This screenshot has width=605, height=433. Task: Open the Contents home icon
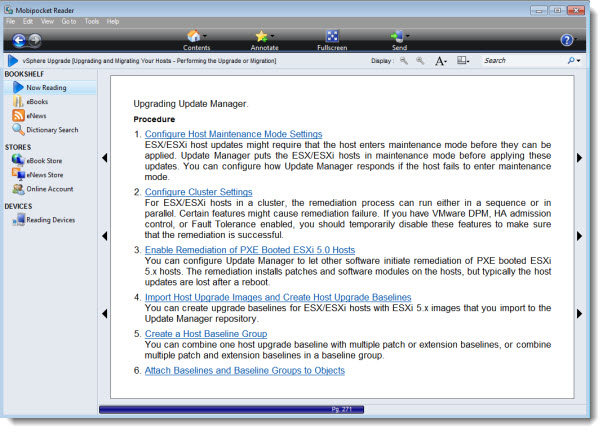(194, 36)
